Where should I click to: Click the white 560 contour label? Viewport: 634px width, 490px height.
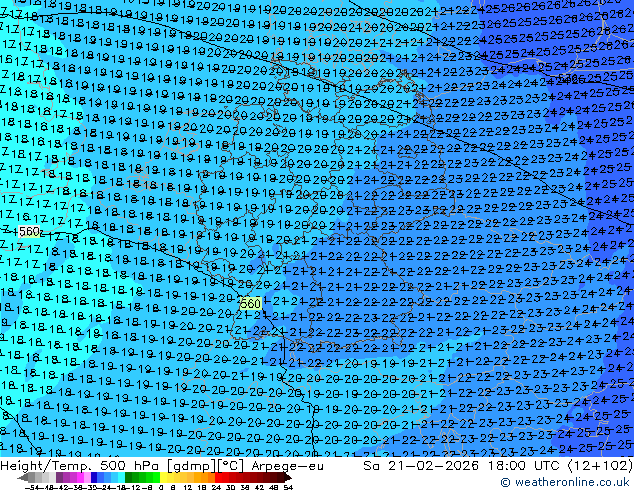[30, 232]
